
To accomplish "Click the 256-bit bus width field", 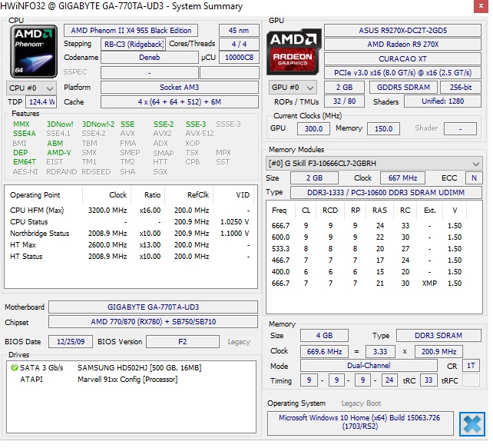I will pyautogui.click(x=461, y=87).
